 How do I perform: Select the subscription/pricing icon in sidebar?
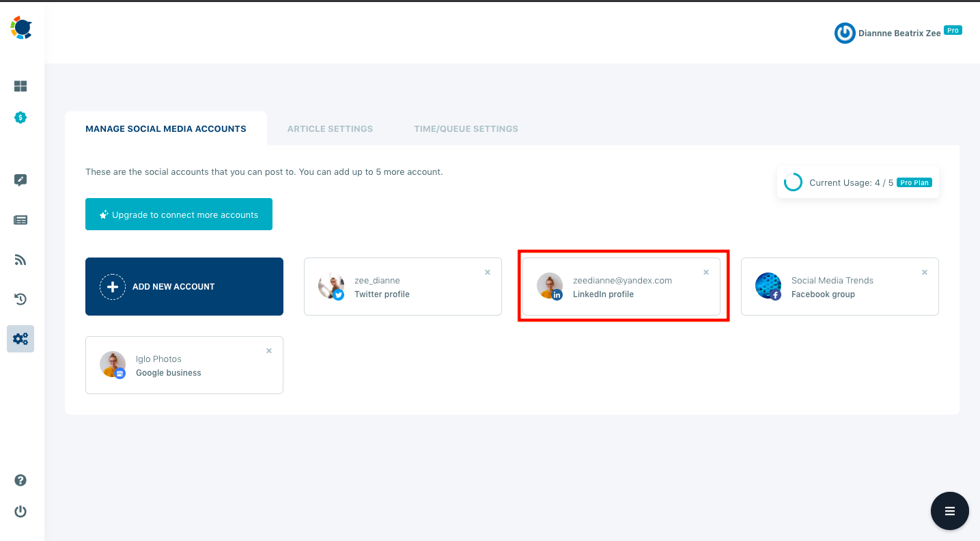point(20,117)
